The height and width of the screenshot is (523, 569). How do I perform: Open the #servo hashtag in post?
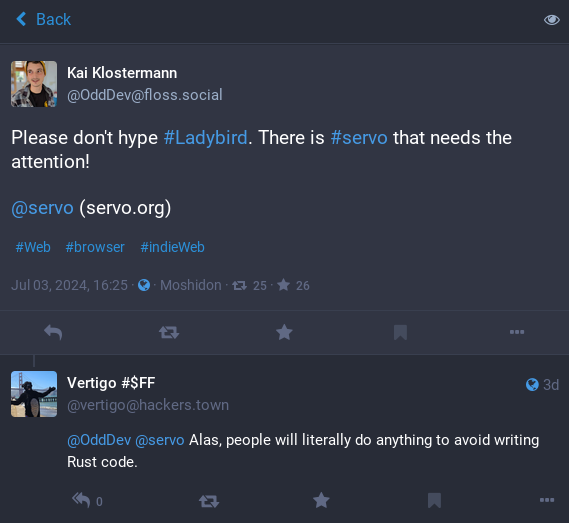[x=359, y=138]
